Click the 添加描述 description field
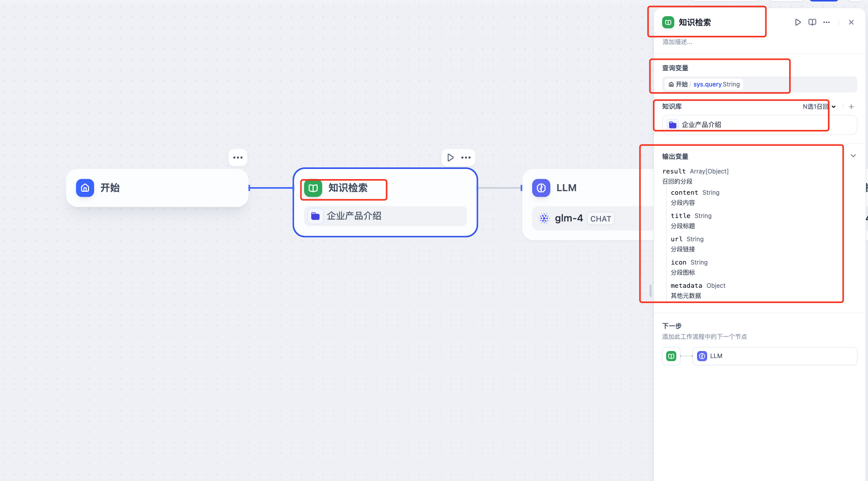This screenshot has width=868, height=481. 678,42
